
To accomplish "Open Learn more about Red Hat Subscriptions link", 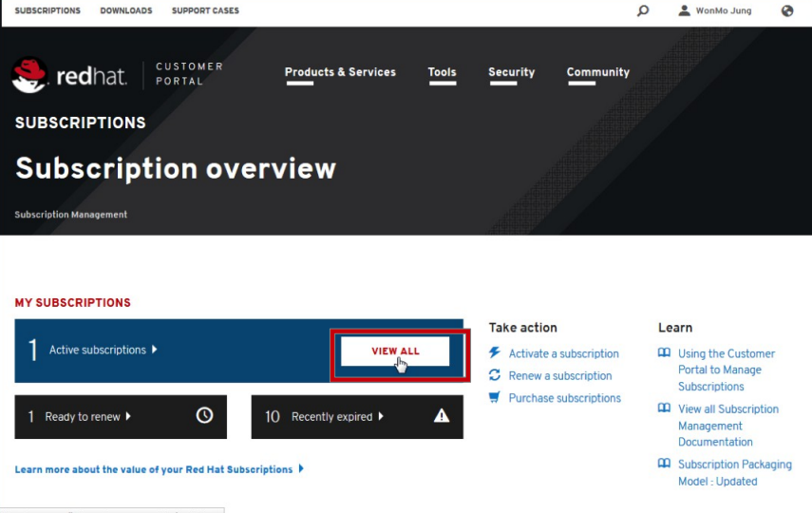I will coord(154,469).
